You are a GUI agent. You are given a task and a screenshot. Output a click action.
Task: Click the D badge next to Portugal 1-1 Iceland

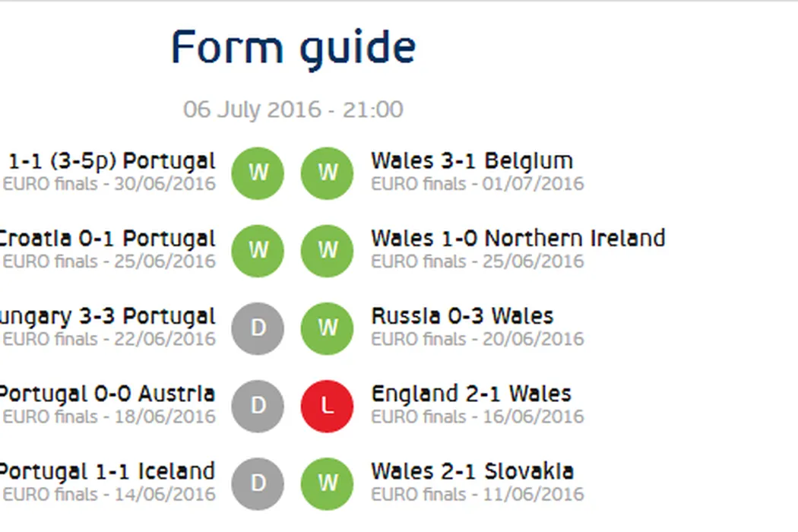click(x=258, y=483)
